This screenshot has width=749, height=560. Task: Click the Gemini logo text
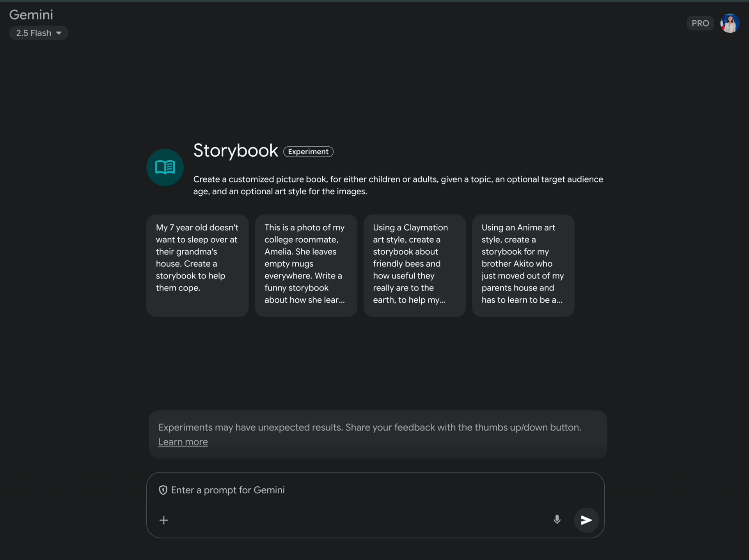[31, 15]
